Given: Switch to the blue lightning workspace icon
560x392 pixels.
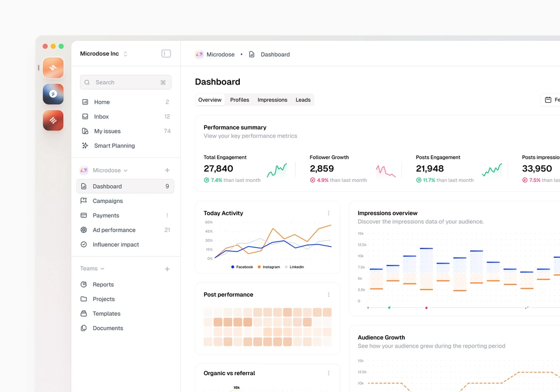Looking at the screenshot, I should click(x=53, y=94).
